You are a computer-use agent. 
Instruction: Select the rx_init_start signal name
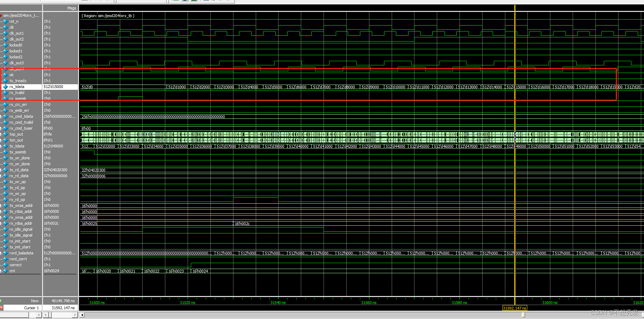[x=20, y=241]
